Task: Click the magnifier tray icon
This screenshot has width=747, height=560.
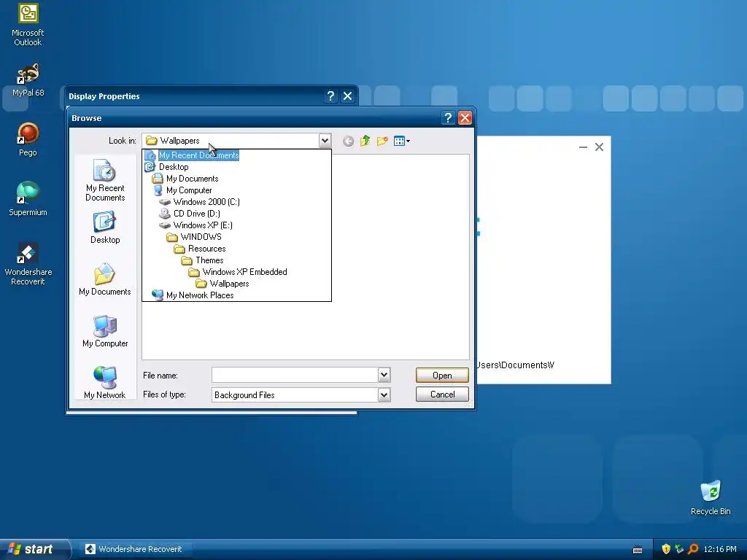Action: 693,549
